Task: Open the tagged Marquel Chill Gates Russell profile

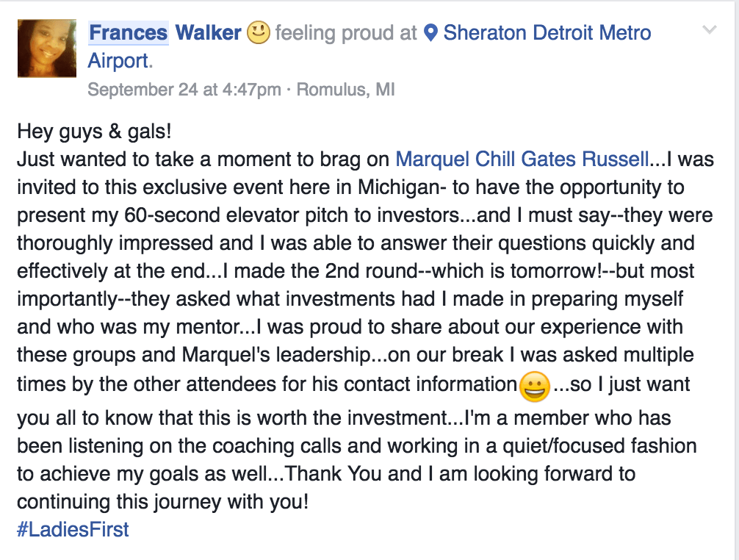Action: 522,159
